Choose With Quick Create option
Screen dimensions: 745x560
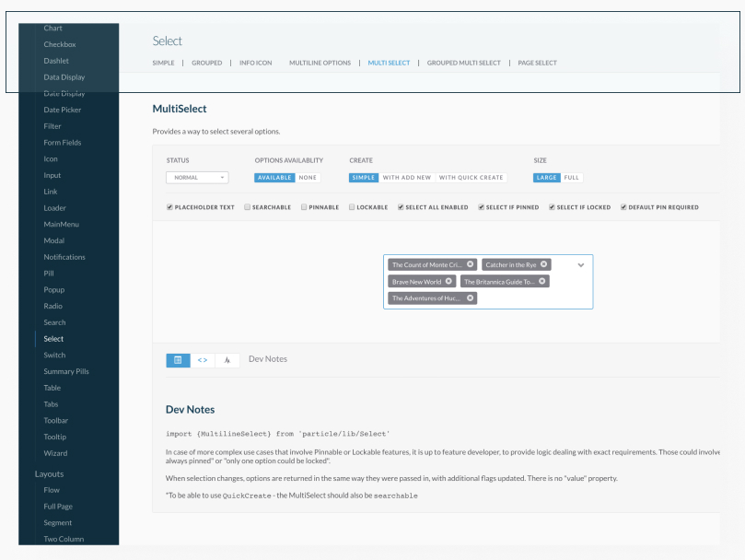point(471,178)
